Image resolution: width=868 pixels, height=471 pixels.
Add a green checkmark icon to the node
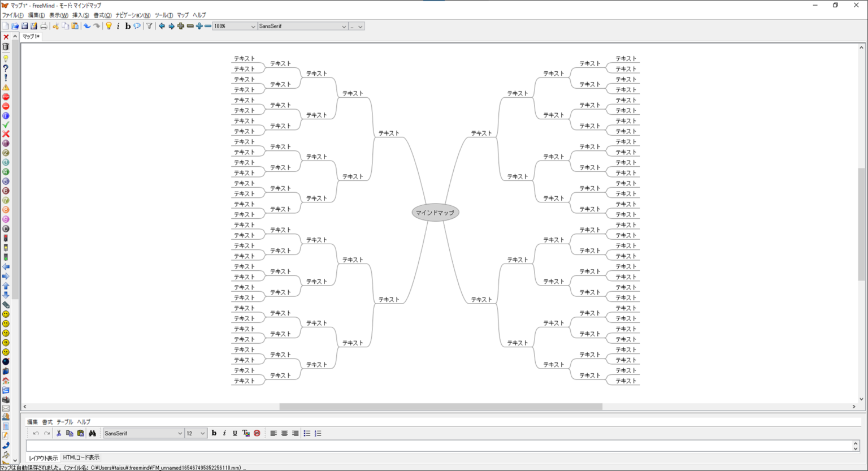(6, 124)
